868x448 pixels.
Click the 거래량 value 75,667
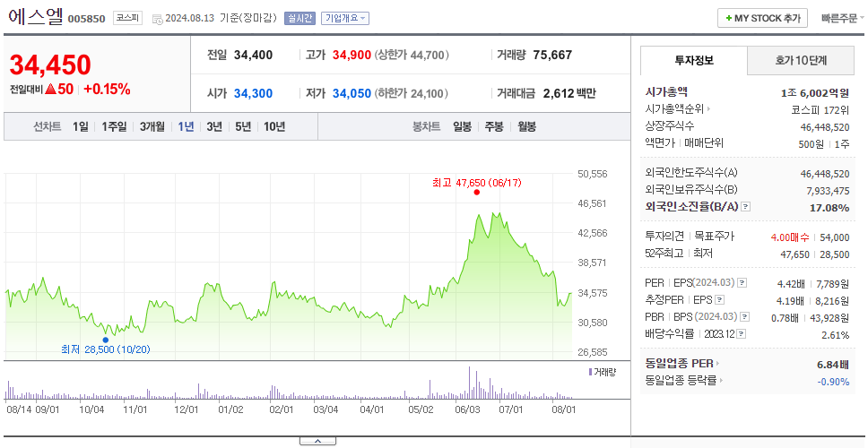click(x=552, y=56)
